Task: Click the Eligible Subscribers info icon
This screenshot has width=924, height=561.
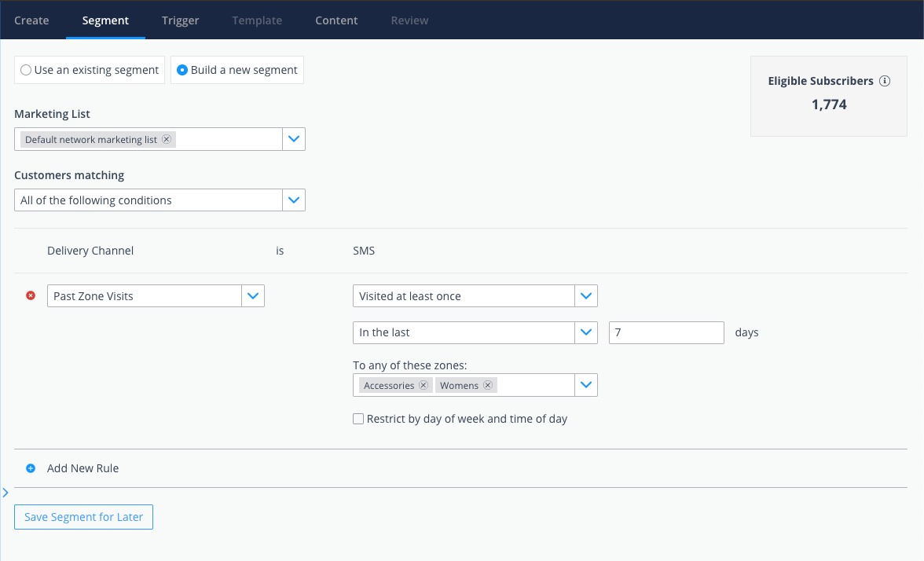Action: (x=885, y=80)
